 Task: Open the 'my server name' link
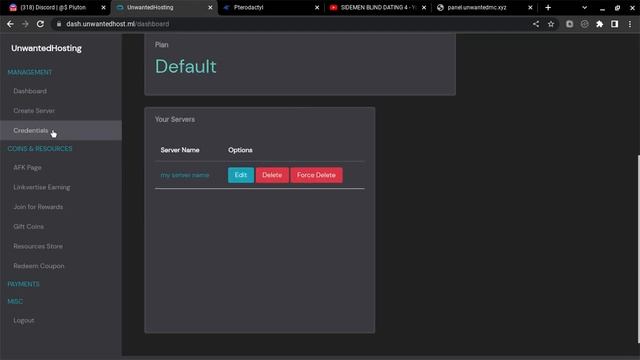tap(185, 175)
